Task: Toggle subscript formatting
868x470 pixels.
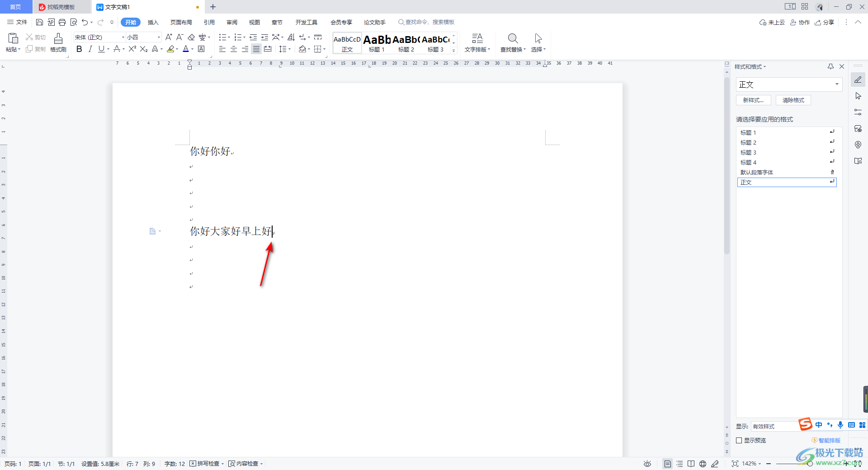Action: pyautogui.click(x=144, y=49)
